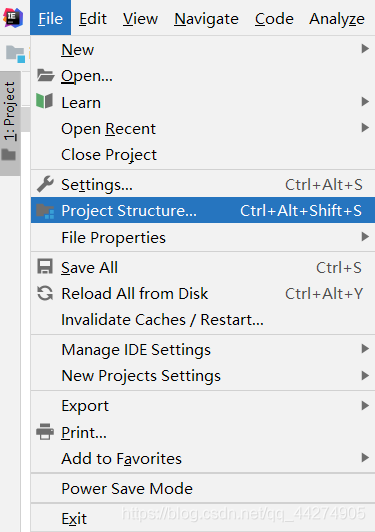The height and width of the screenshot is (532, 375).
Task: Expand the Export submenu arrow
Action: coord(365,405)
